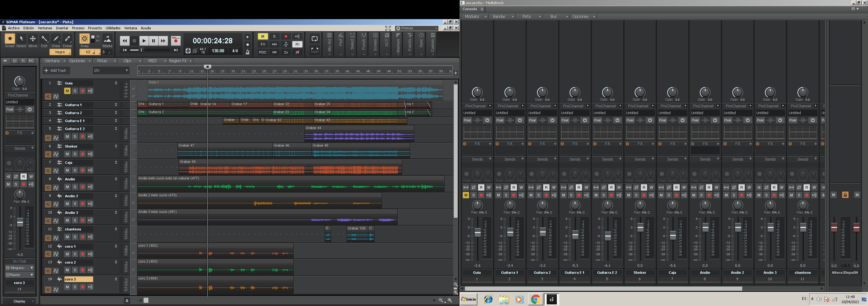Toggle PDC override button
Screen dimensions: 868x306
(263, 52)
